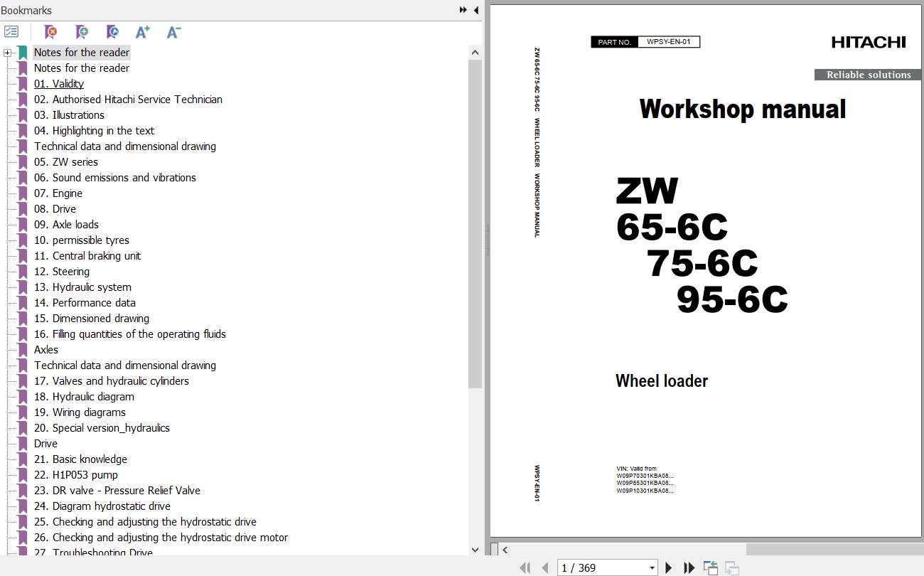The height and width of the screenshot is (576, 924).
Task: Open the 27. Troubleshooting Drive bookmark
Action: point(93,551)
